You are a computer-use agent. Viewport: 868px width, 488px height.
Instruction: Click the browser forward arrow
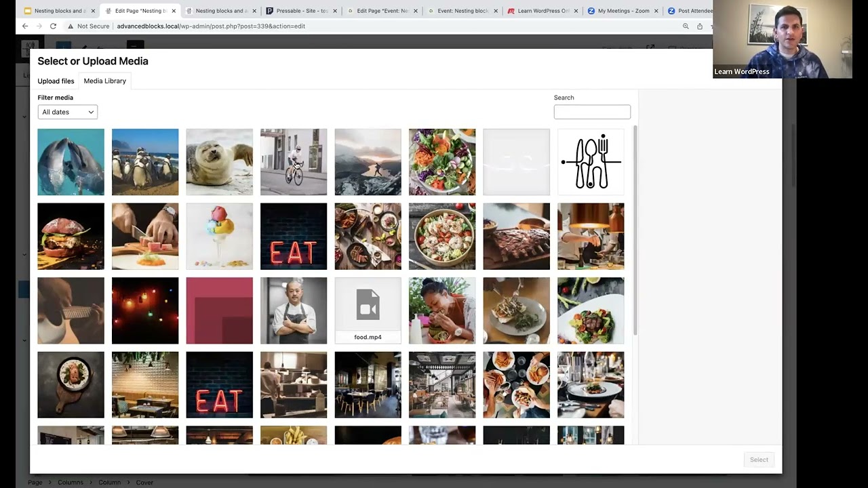39,26
